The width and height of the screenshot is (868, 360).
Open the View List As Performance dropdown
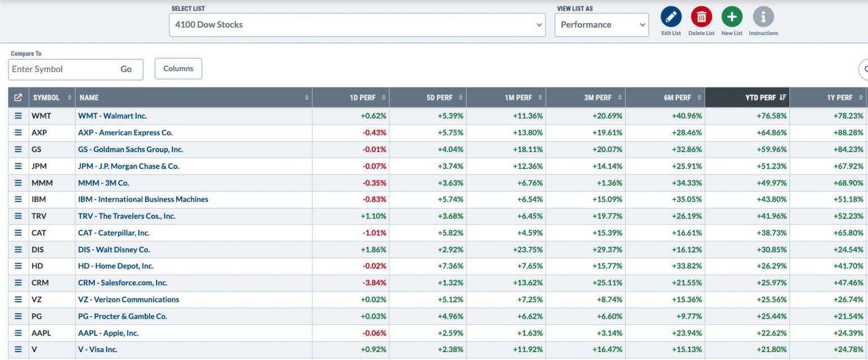(601, 25)
